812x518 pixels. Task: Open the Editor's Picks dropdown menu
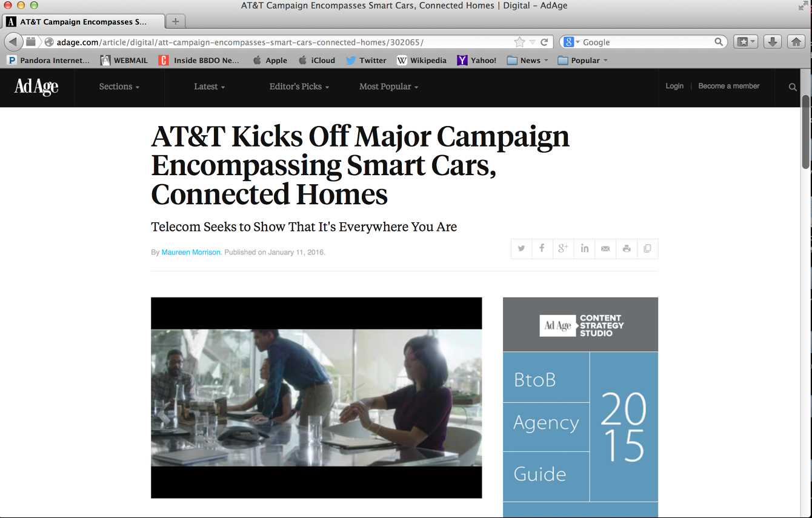click(299, 87)
